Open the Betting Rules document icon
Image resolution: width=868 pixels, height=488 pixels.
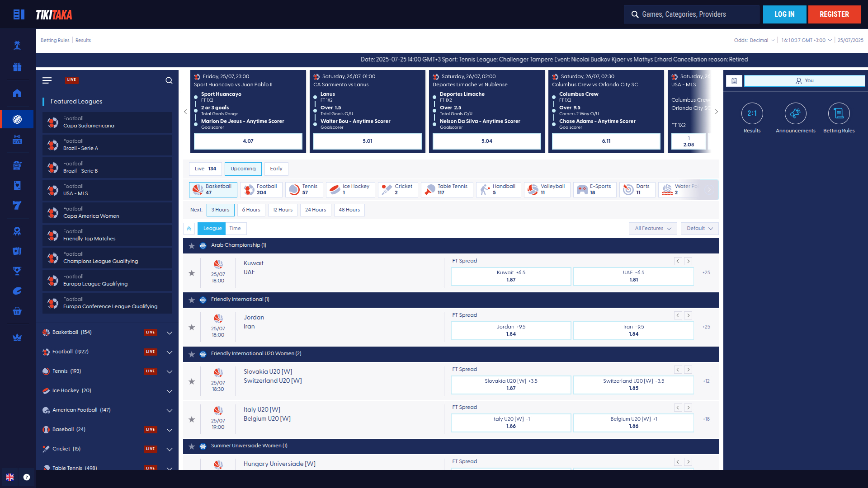[x=839, y=113]
